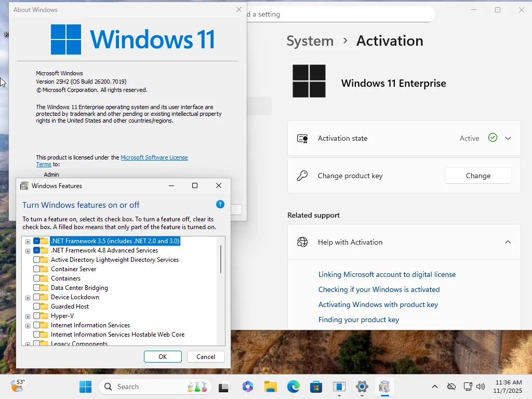Collapse the .NET Framework 3.5 tree node

pos(28,241)
